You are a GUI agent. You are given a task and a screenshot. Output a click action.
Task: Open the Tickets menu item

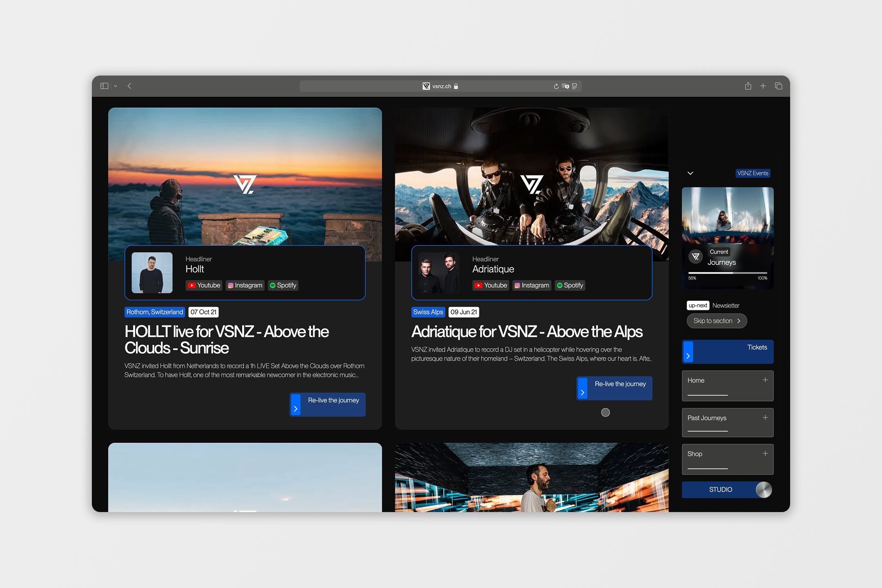click(727, 352)
